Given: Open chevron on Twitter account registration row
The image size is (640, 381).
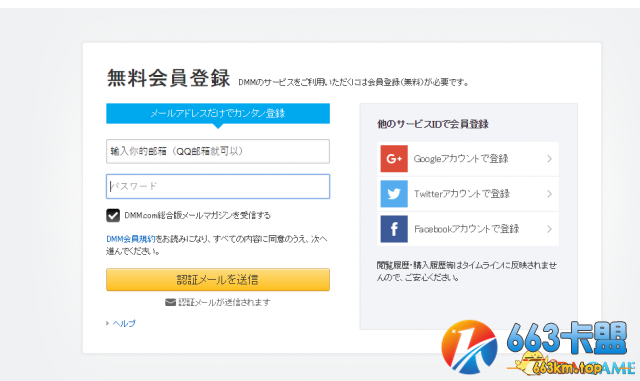Looking at the screenshot, I should [x=549, y=194].
